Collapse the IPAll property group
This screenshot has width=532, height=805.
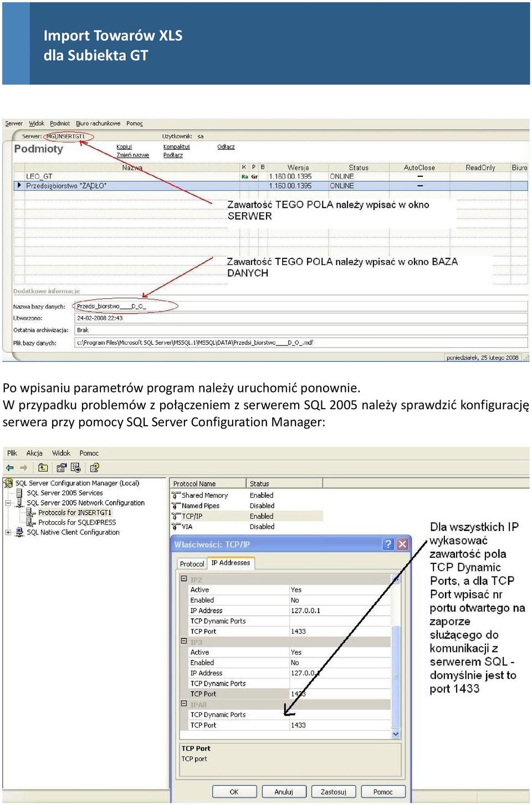tap(183, 704)
